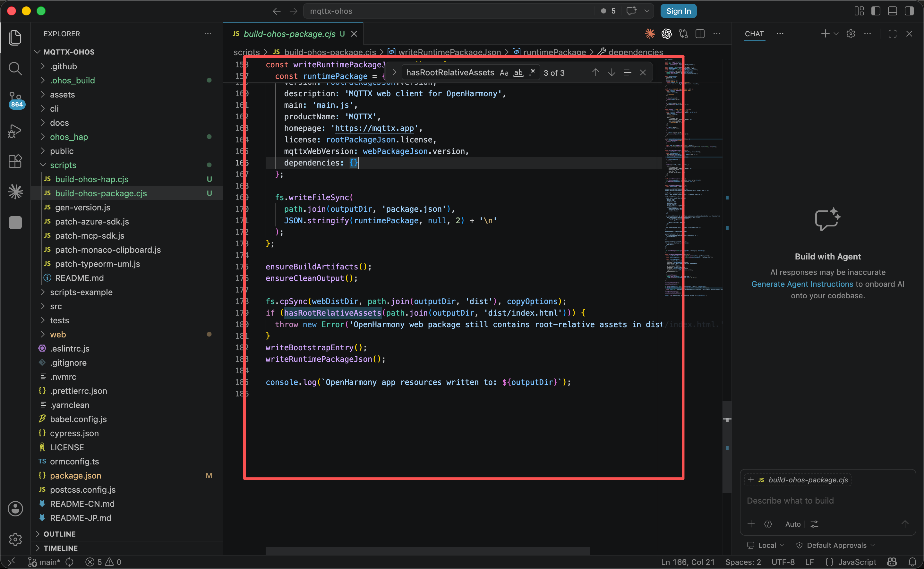Maximize the chat panel
Screen dimensions: 924x569
[x=892, y=34]
